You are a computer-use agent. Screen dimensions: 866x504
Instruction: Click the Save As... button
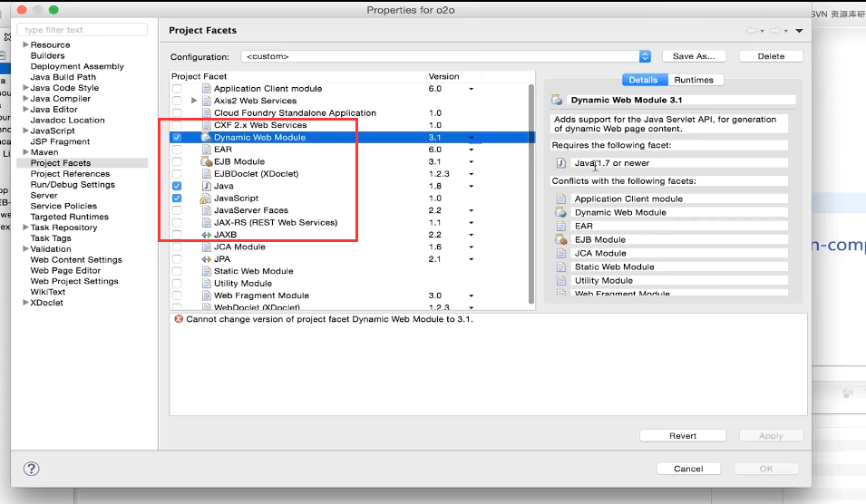(694, 56)
